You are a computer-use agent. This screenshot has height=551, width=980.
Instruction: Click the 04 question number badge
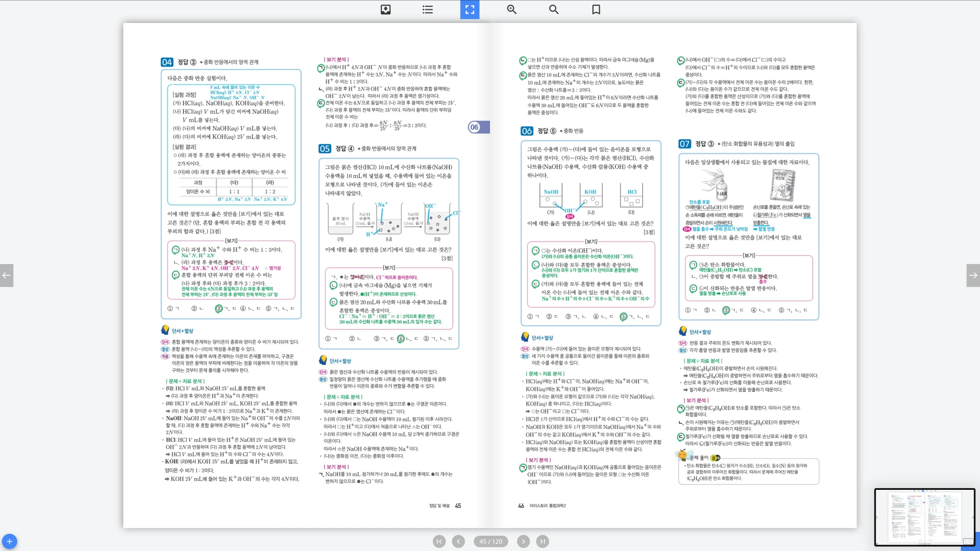tap(167, 62)
